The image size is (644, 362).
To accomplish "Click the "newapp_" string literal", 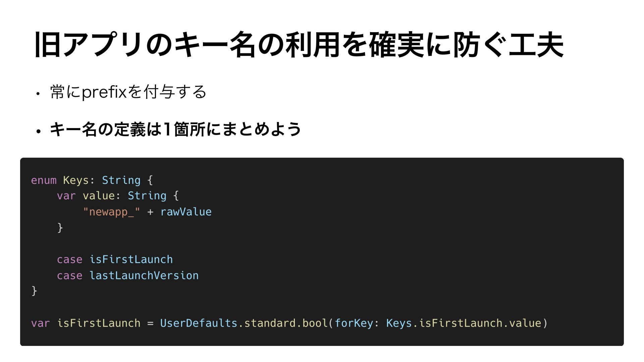I will [111, 212].
